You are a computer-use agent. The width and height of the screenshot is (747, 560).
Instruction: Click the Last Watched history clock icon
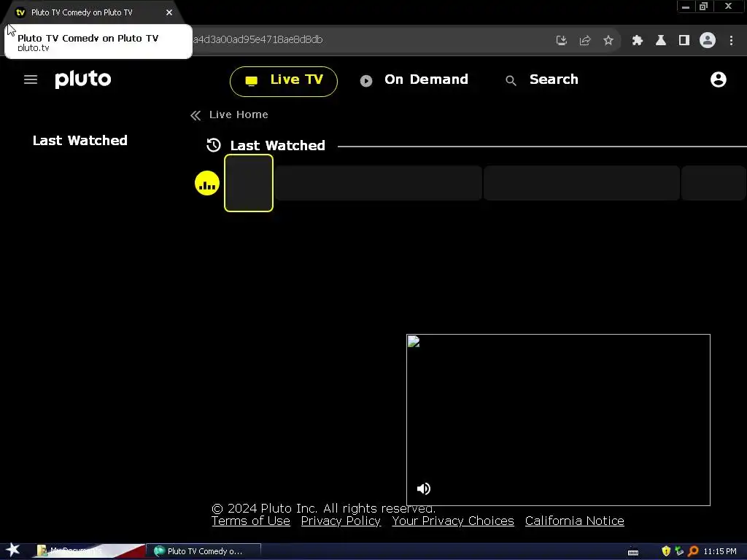click(x=214, y=145)
